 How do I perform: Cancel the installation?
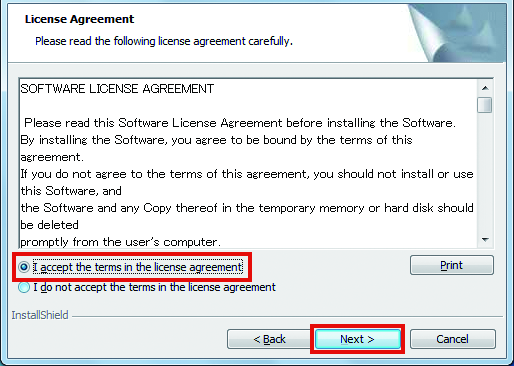(452, 339)
